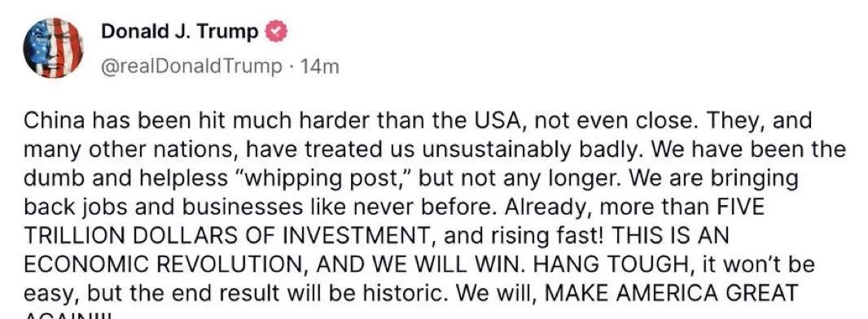Click the partially cut-off last line
This screenshot has width=868, height=319.
pyautogui.click(x=68, y=316)
